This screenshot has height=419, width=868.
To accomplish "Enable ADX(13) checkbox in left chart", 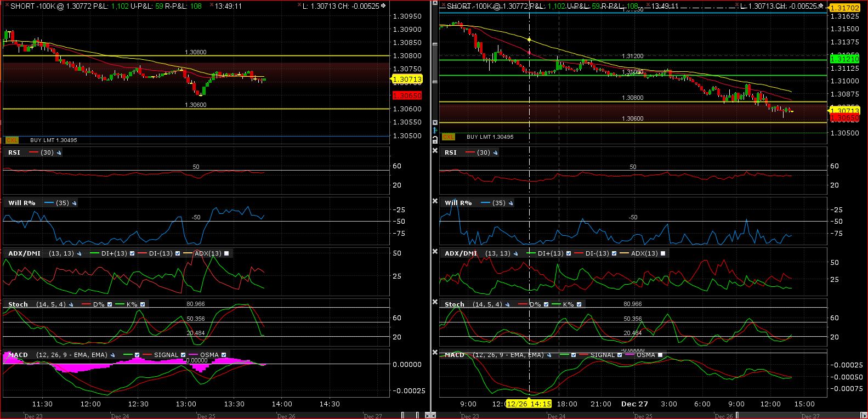I will 226,253.
